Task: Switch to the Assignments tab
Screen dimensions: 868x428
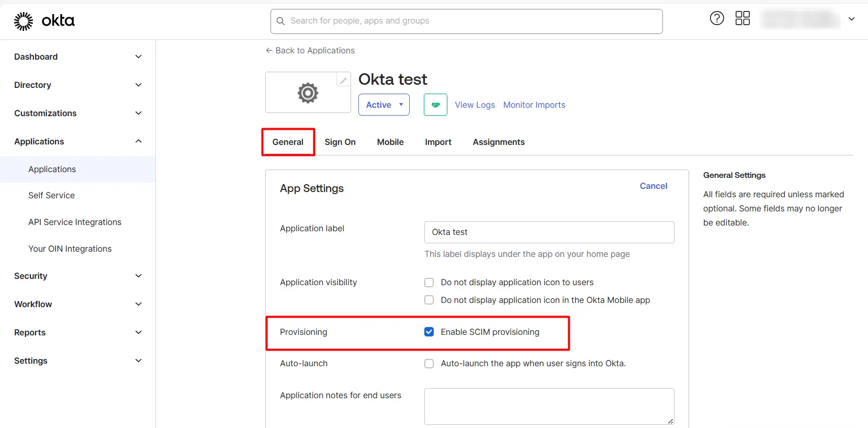Action: click(499, 142)
